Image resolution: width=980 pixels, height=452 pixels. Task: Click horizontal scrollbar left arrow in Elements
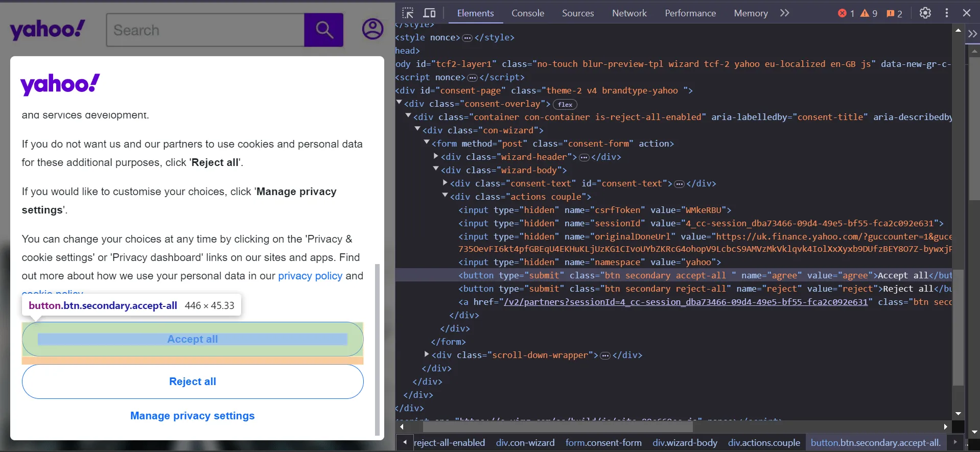pyautogui.click(x=402, y=426)
